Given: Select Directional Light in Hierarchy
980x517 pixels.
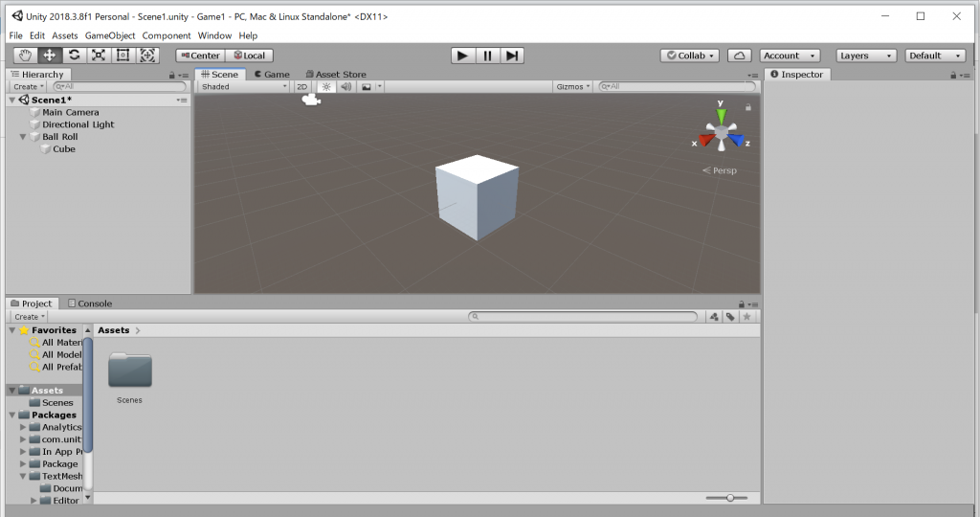Looking at the screenshot, I should click(x=78, y=124).
